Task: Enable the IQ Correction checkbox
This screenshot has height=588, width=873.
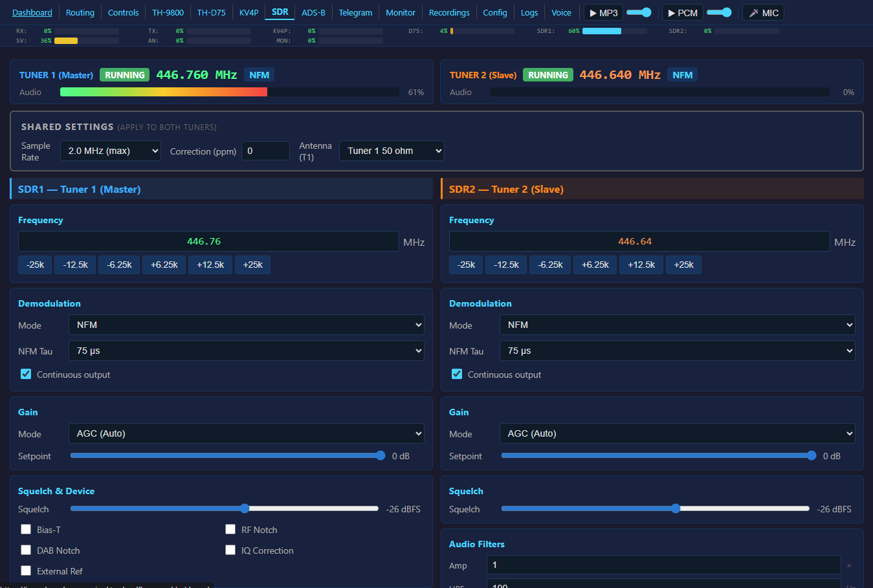Action: pyautogui.click(x=230, y=550)
